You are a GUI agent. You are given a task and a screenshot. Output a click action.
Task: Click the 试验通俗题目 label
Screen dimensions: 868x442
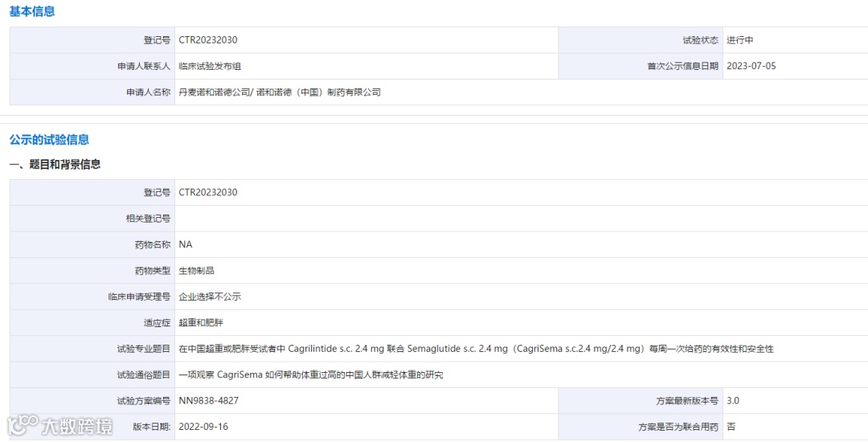144,374
